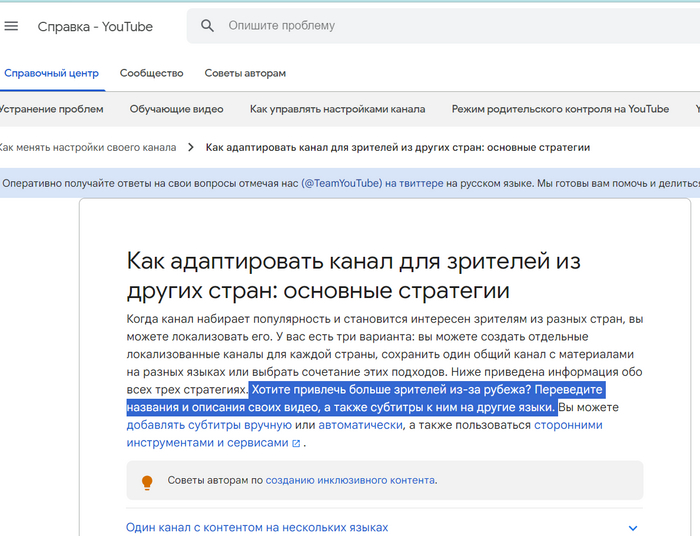Image resolution: width=700 pixels, height=536 pixels.
Task: Open 'Режим родительского контроля на YouTube'
Action: click(x=560, y=109)
